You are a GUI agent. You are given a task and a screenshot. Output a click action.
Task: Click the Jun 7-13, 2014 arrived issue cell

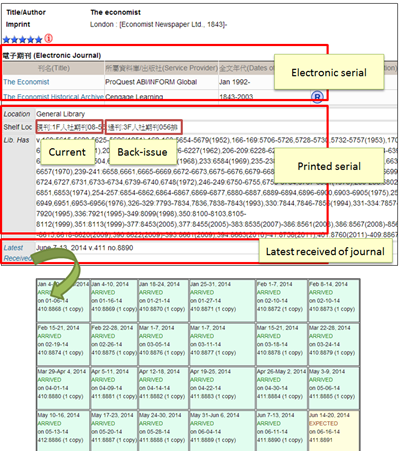point(282,431)
